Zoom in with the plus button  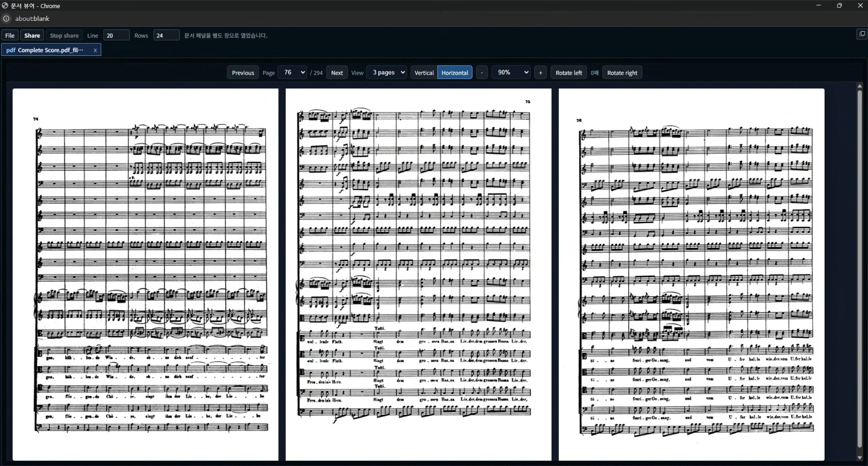tap(541, 73)
